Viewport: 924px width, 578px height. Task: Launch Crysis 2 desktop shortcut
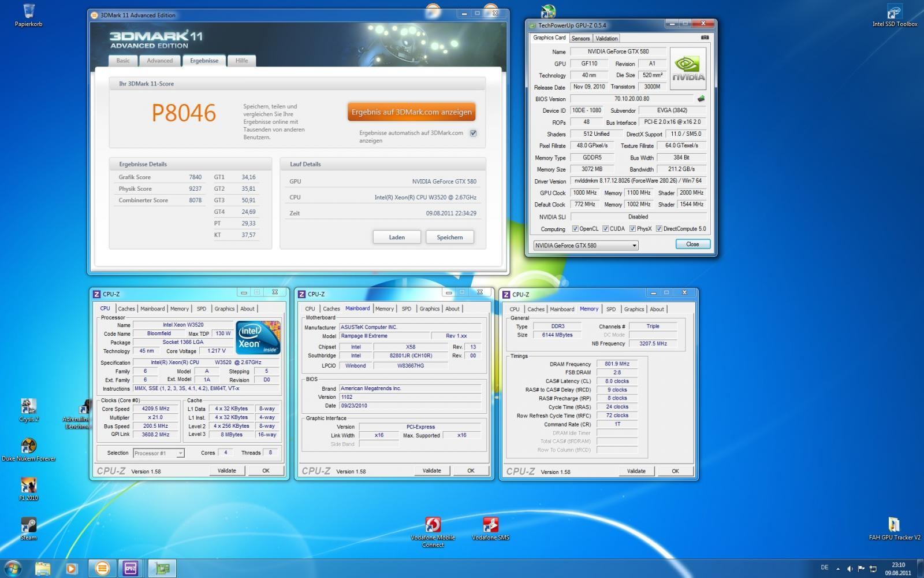click(x=28, y=410)
